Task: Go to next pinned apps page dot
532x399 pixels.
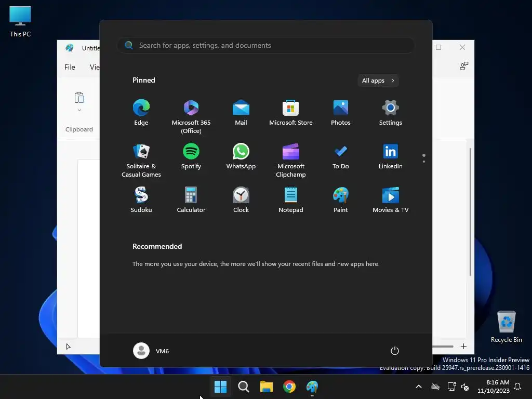Action: [424, 162]
